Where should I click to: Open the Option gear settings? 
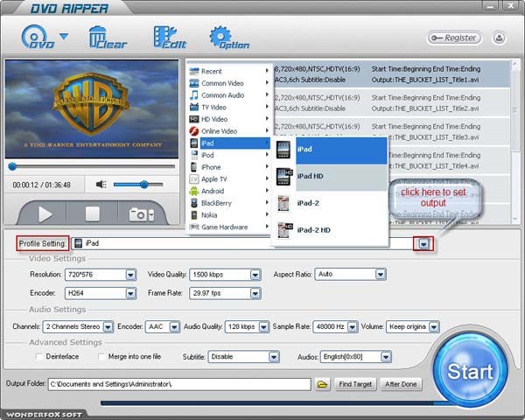(x=229, y=37)
